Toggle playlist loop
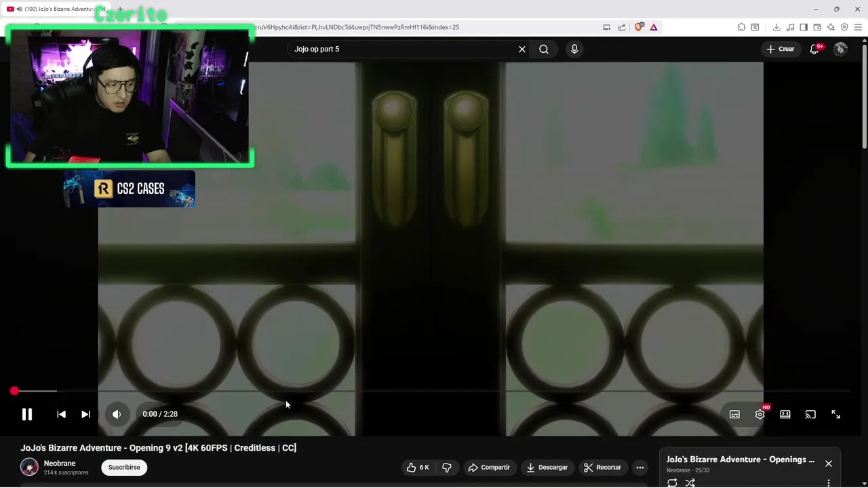 672,483
